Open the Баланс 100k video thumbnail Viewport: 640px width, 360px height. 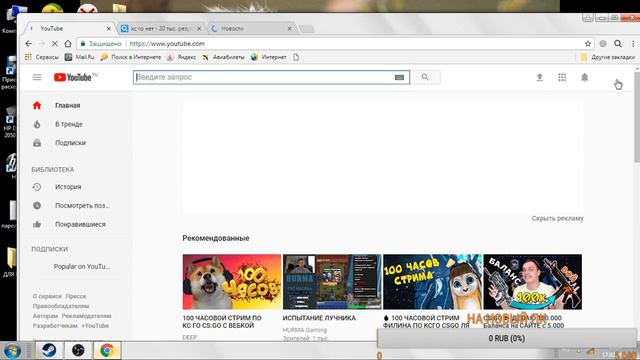[x=533, y=282]
